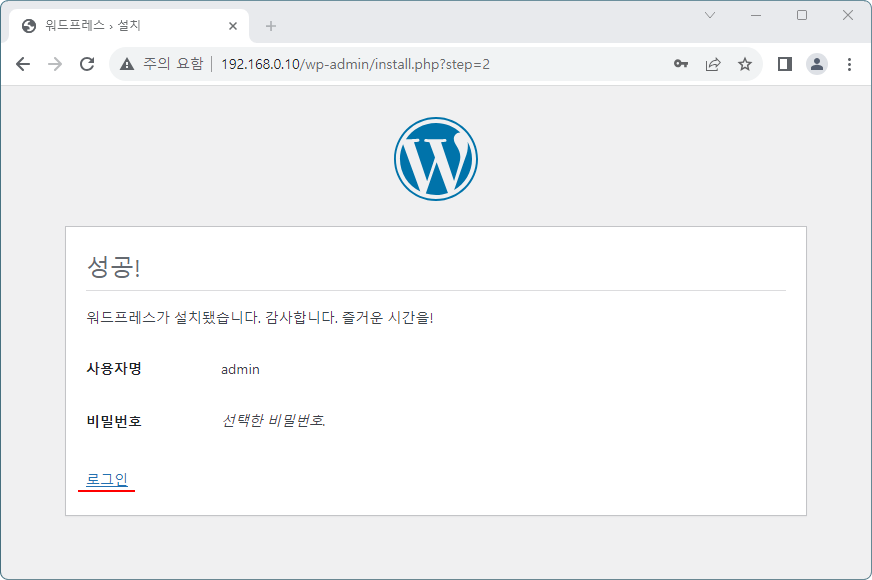Select the 워드프레스 › 설치 tab
Image resolution: width=872 pixels, height=580 pixels.
click(x=128, y=26)
